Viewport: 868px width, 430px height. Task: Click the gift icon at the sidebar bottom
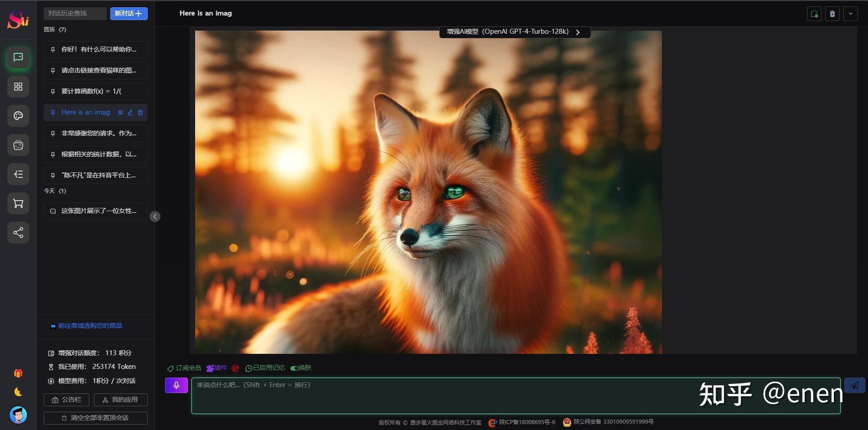click(17, 373)
